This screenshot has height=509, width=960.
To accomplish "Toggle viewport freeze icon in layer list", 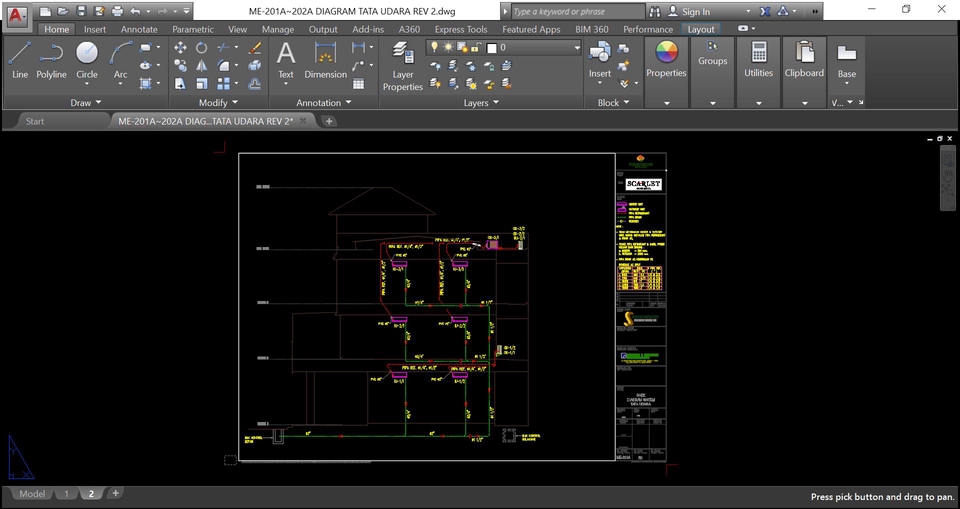I will 462,47.
